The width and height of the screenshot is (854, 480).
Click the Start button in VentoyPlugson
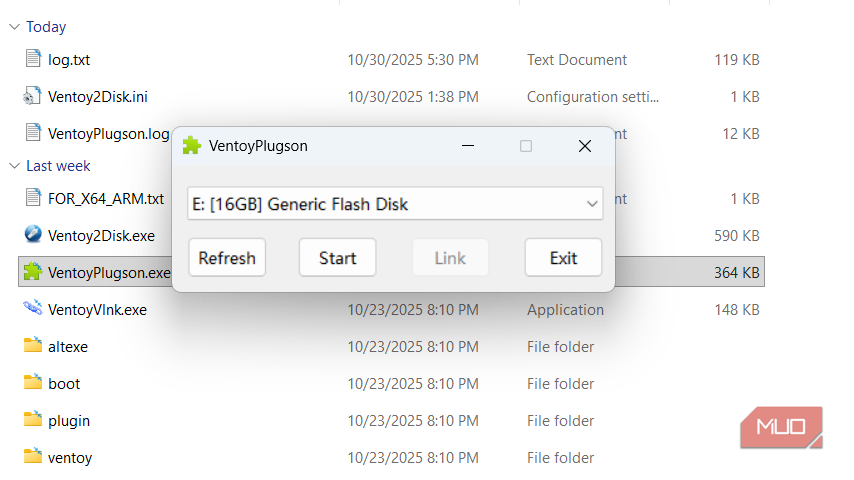338,258
